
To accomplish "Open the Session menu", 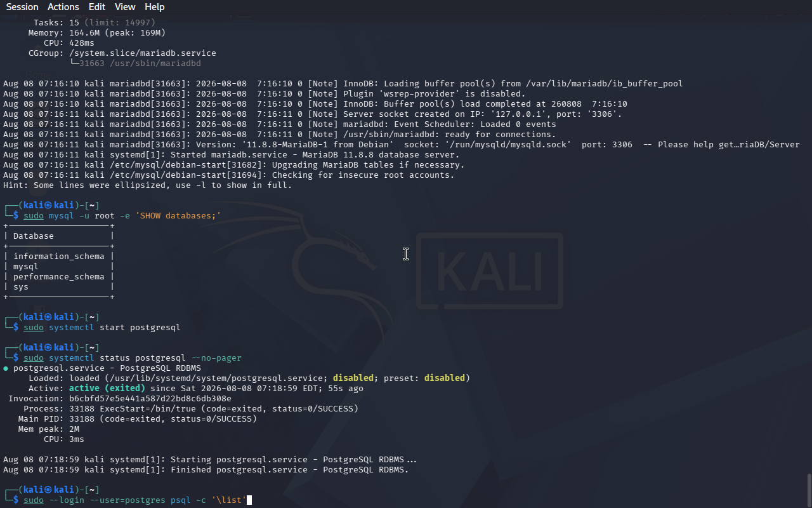I will (x=22, y=7).
